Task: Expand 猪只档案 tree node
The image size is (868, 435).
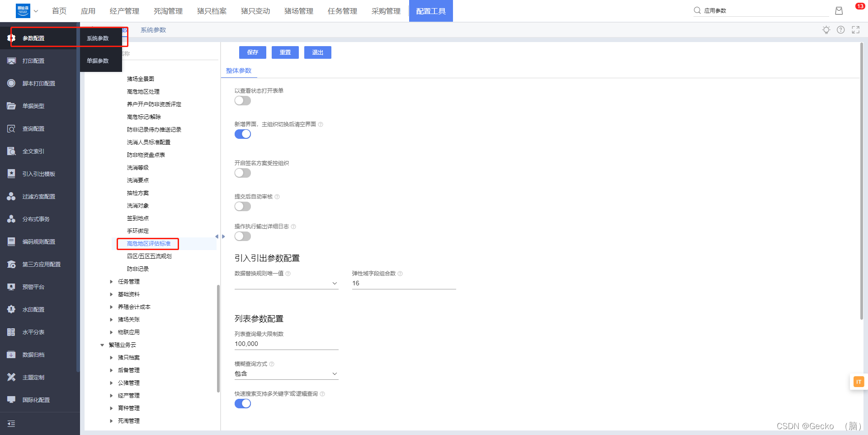Action: click(111, 358)
